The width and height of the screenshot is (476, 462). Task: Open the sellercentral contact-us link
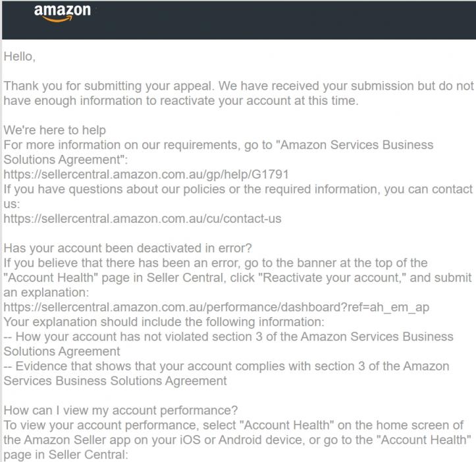coord(142,219)
